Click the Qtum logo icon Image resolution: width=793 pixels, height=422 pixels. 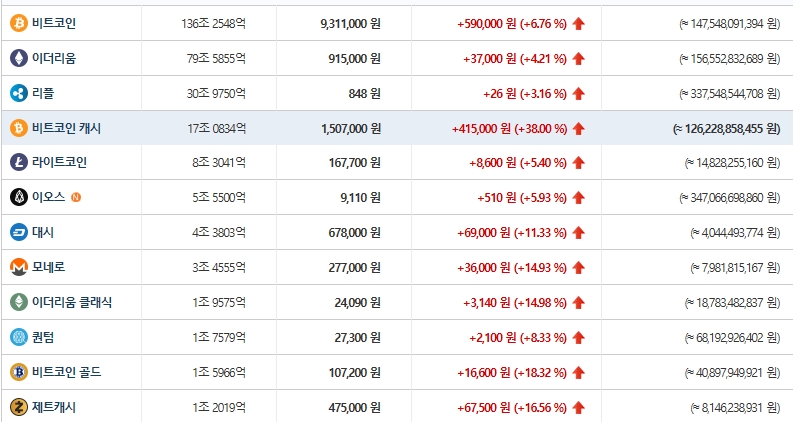[19, 337]
